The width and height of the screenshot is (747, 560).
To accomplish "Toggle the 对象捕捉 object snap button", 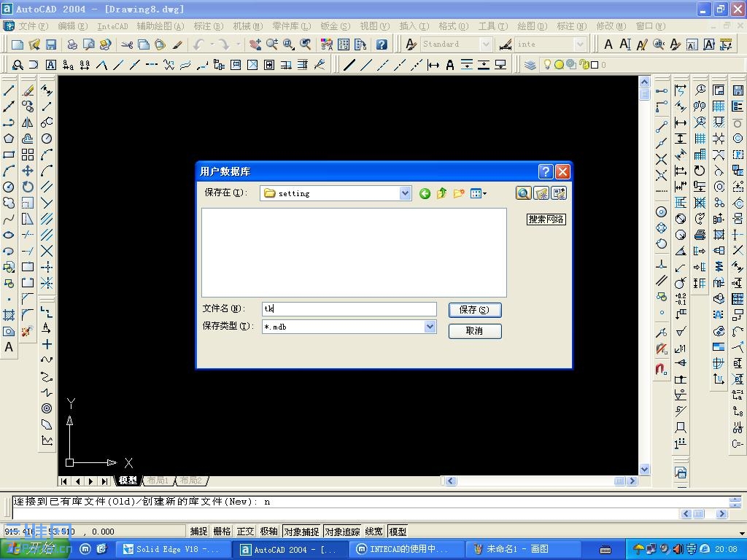I will (x=301, y=532).
